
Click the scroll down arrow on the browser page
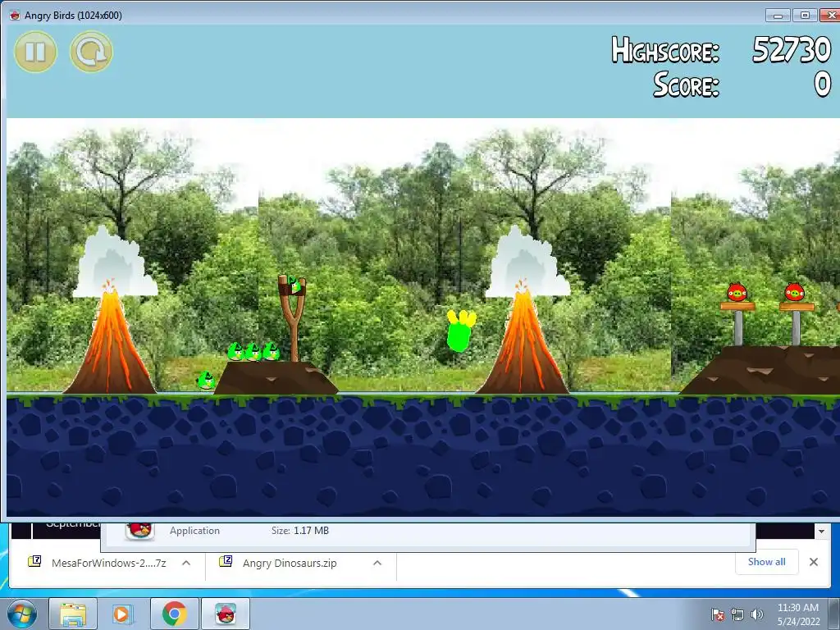821,532
